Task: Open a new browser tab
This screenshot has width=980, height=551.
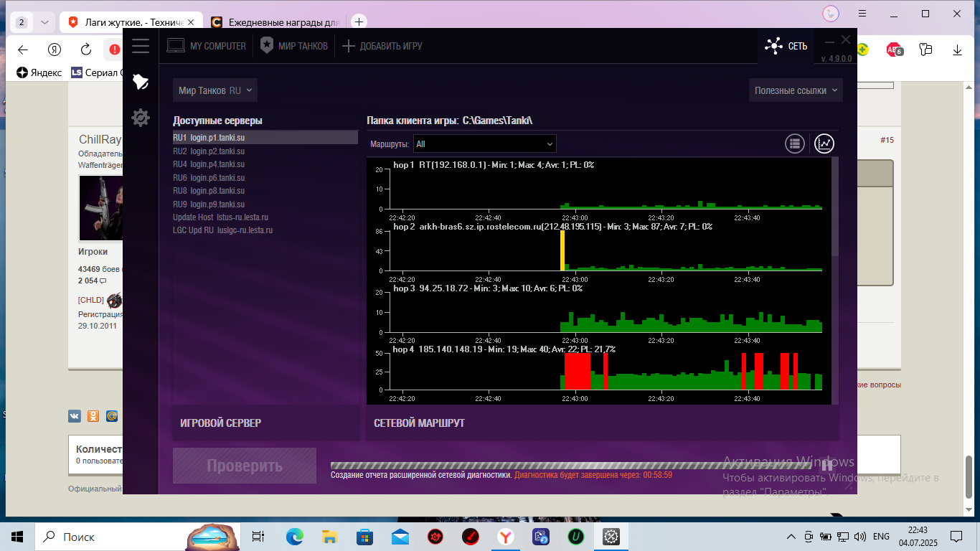Action: 359,22
